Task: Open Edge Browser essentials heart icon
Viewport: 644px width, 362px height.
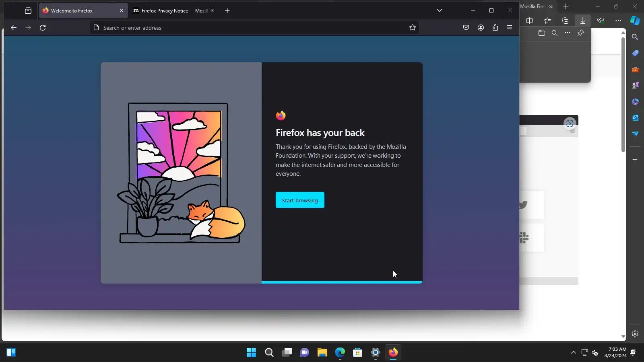Action: coord(601,21)
